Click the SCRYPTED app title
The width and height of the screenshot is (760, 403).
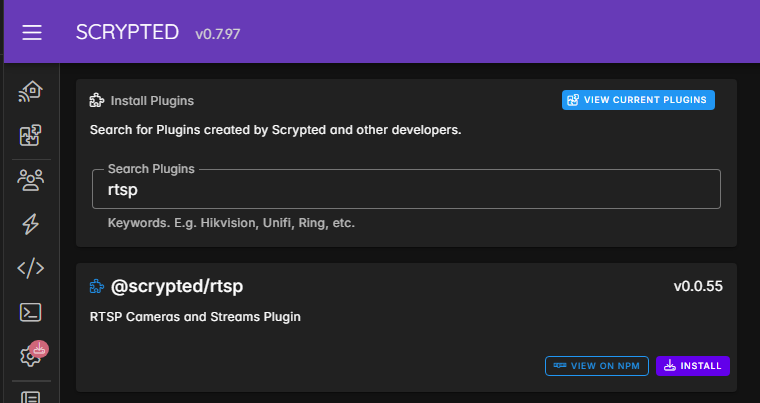click(127, 32)
